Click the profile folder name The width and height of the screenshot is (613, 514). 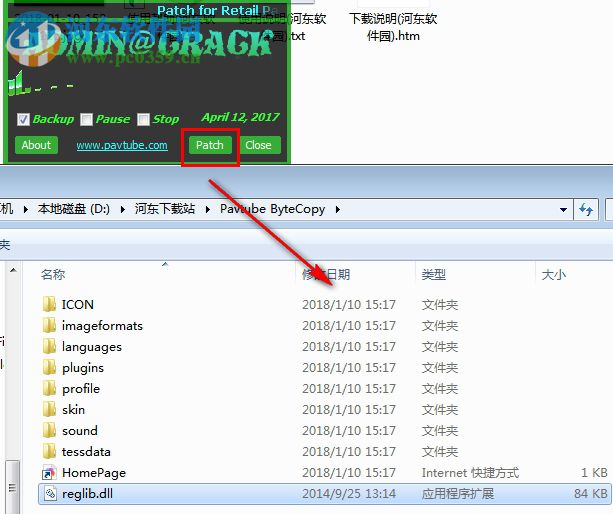pyautogui.click(x=81, y=389)
